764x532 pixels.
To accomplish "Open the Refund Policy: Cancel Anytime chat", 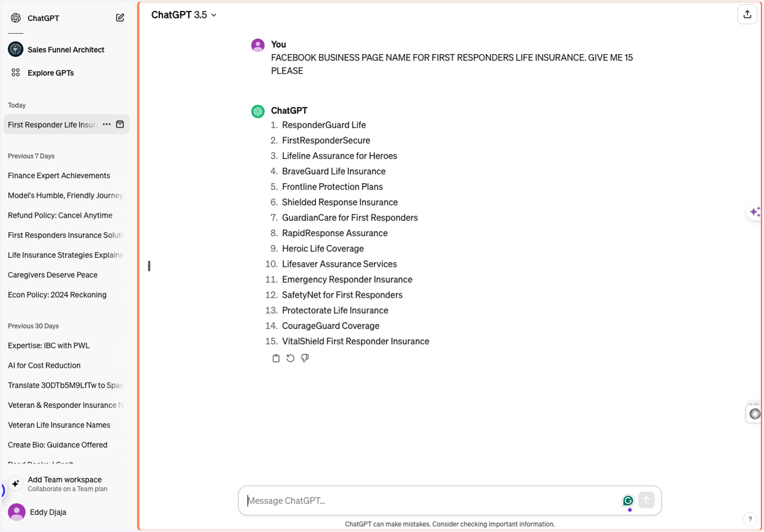I will (66, 215).
